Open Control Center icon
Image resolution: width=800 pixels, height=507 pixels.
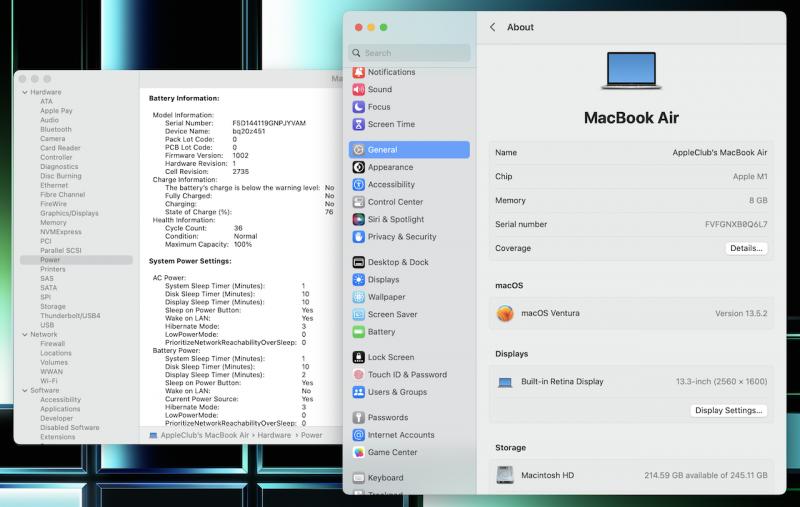[359, 201]
